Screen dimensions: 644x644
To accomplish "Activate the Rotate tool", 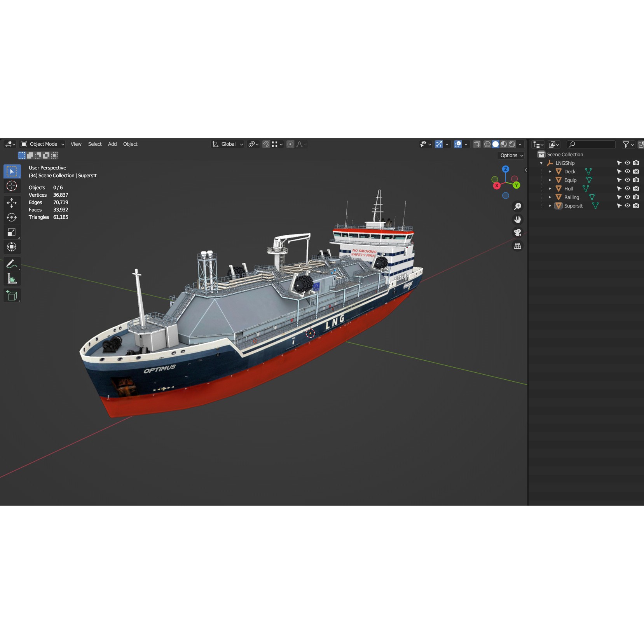I will (12, 217).
